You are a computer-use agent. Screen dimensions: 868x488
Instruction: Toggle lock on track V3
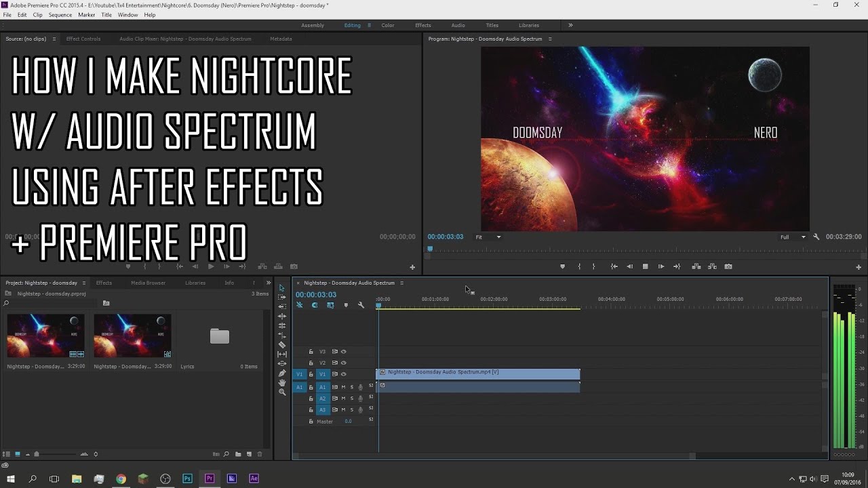click(311, 352)
